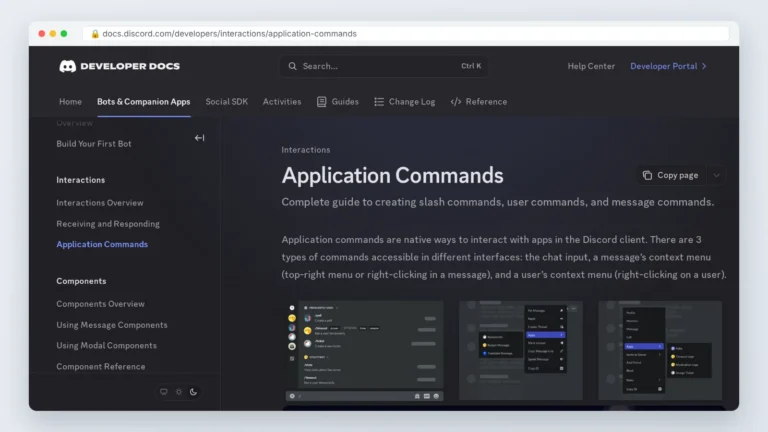Click the Components sidebar section heading
The height and width of the screenshot is (432, 768).
point(81,281)
